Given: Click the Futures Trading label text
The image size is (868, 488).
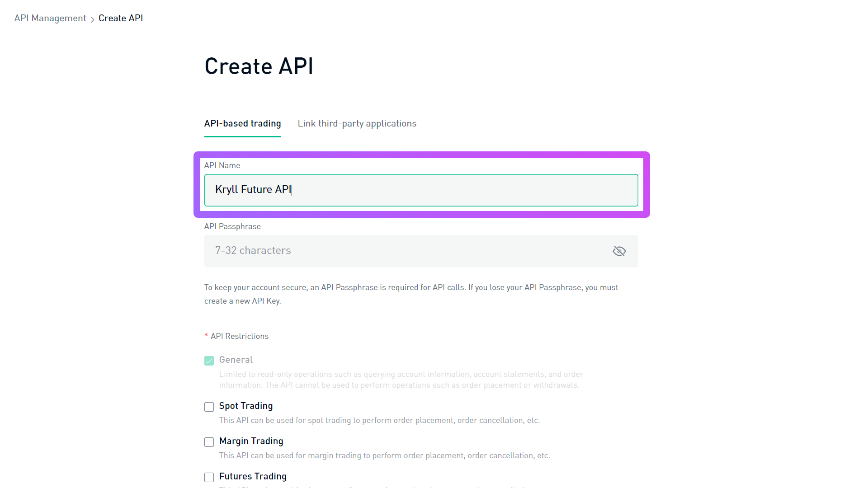Looking at the screenshot, I should 253,476.
